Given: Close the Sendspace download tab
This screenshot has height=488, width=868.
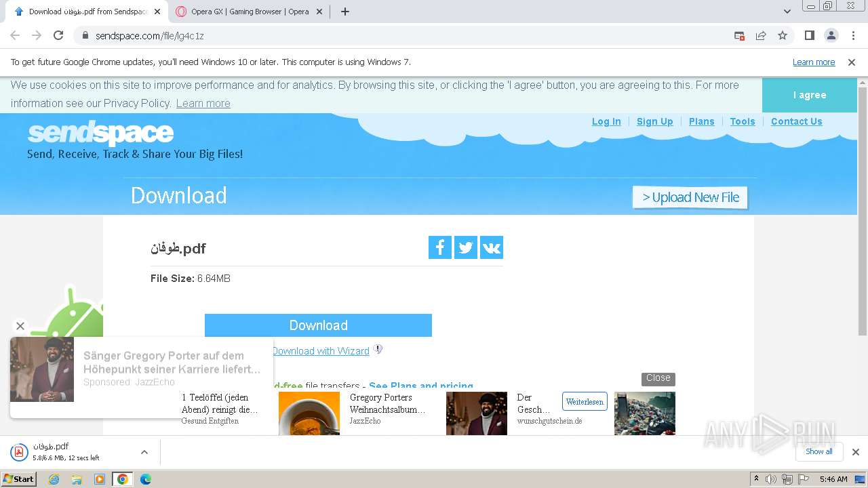Looking at the screenshot, I should click(157, 12).
